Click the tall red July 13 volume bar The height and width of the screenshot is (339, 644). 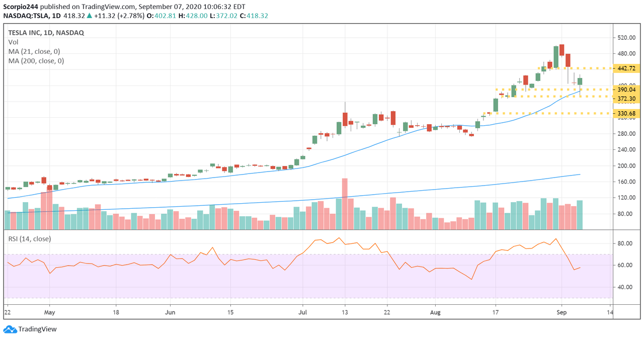(x=345, y=204)
